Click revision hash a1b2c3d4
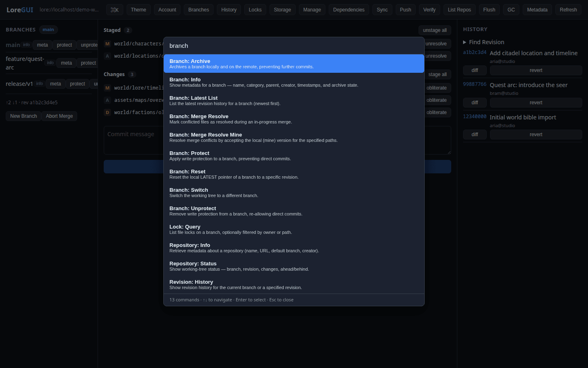 coord(474,52)
